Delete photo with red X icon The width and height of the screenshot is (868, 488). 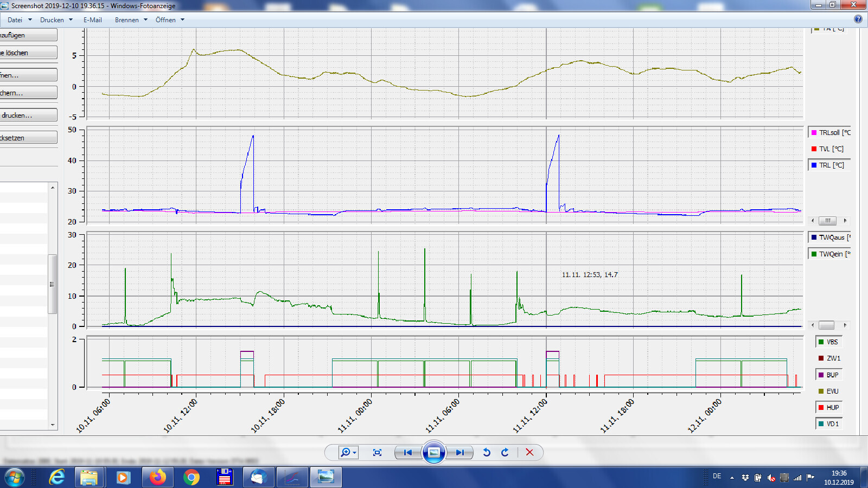tap(529, 452)
